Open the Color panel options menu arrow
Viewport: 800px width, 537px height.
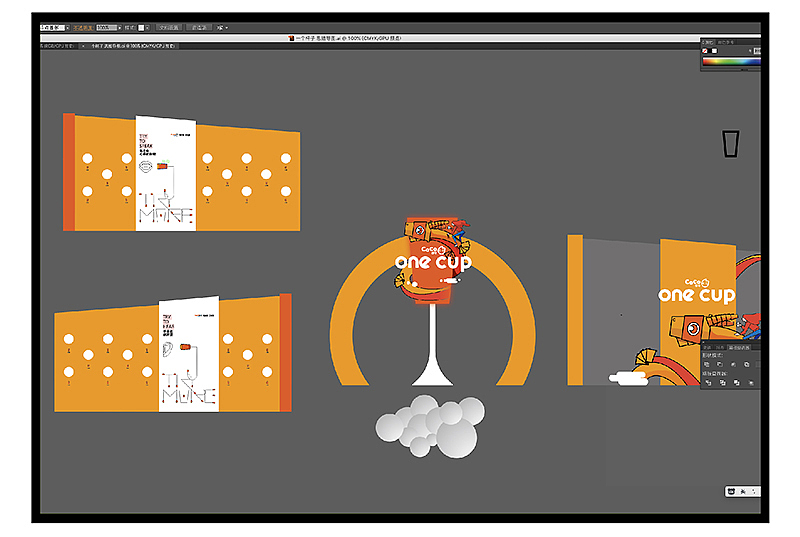(749, 51)
